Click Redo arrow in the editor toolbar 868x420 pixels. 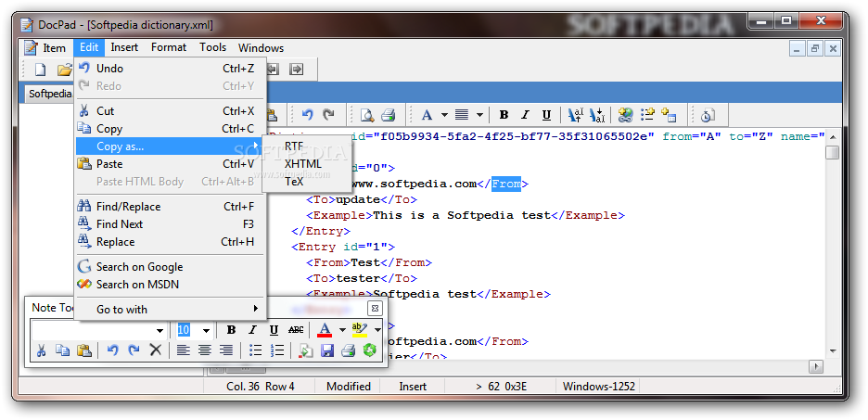[329, 115]
